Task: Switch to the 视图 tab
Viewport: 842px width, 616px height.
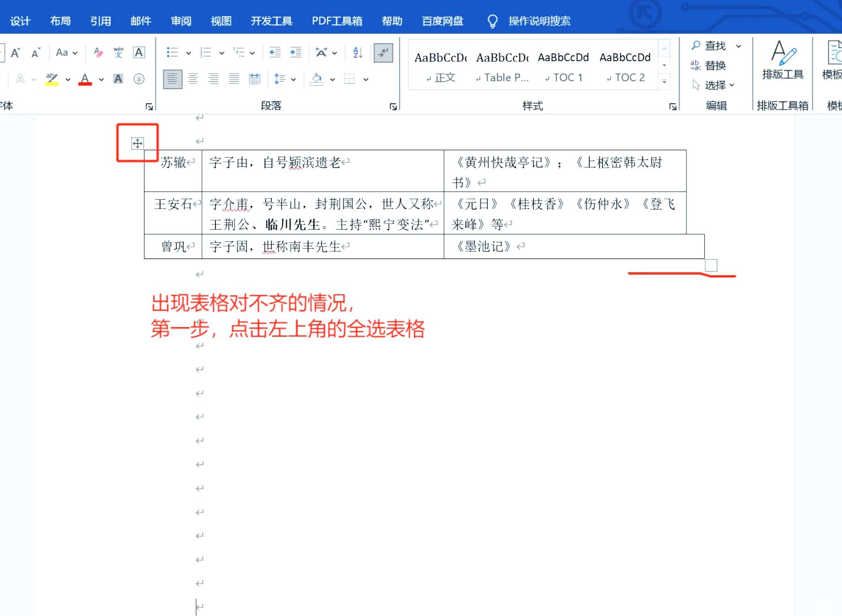Action: pos(221,21)
